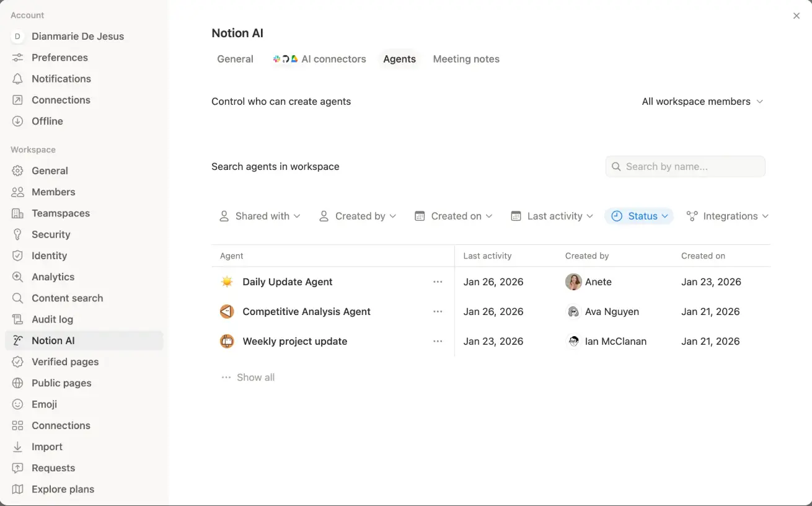Click the Security key icon
The image size is (812, 506).
pos(18,234)
